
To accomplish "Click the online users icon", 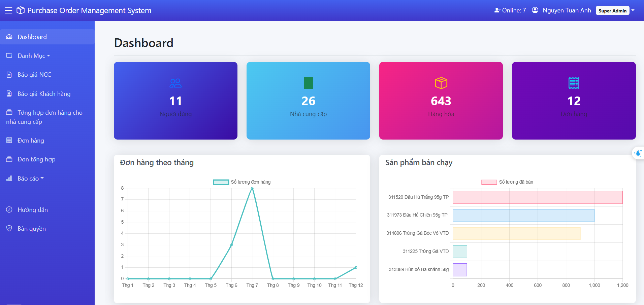I will pyautogui.click(x=497, y=10).
